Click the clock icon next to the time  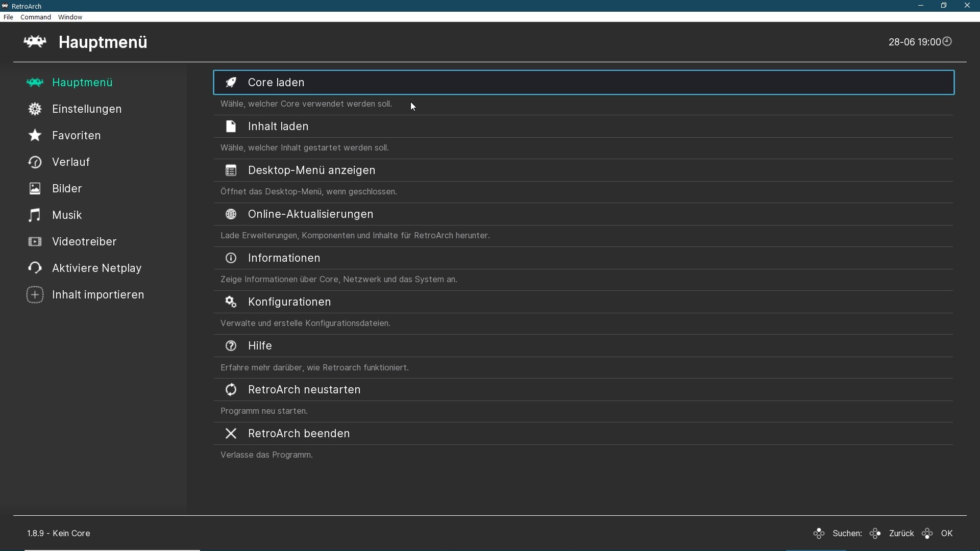[947, 41]
